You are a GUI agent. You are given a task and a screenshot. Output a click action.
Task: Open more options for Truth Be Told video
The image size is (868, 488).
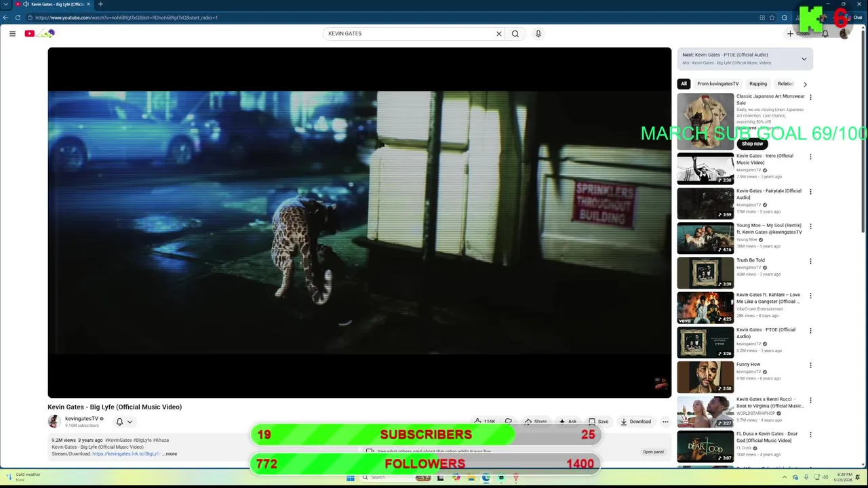tap(810, 261)
